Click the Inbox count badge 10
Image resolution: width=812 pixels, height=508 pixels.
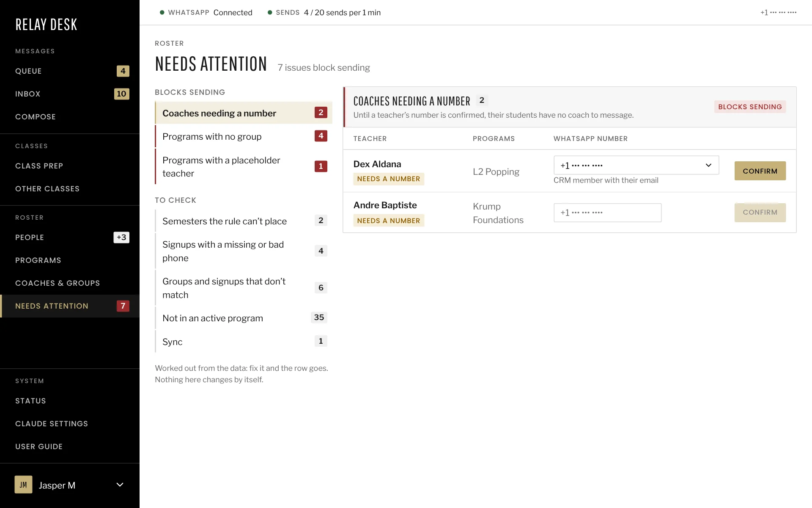click(121, 94)
